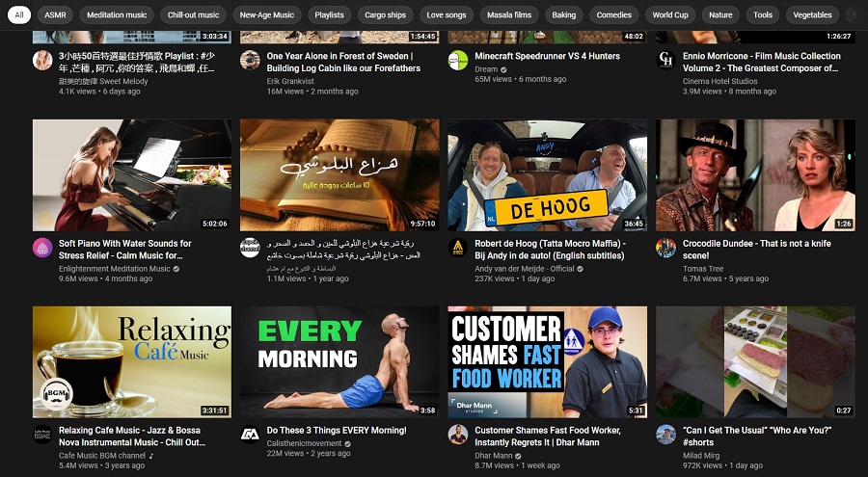Open Dream channel avatar icon

click(x=458, y=60)
